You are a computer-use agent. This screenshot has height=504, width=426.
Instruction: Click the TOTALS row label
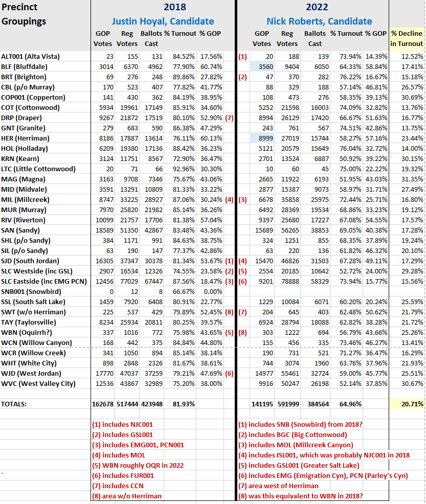pyautogui.click(x=14, y=404)
